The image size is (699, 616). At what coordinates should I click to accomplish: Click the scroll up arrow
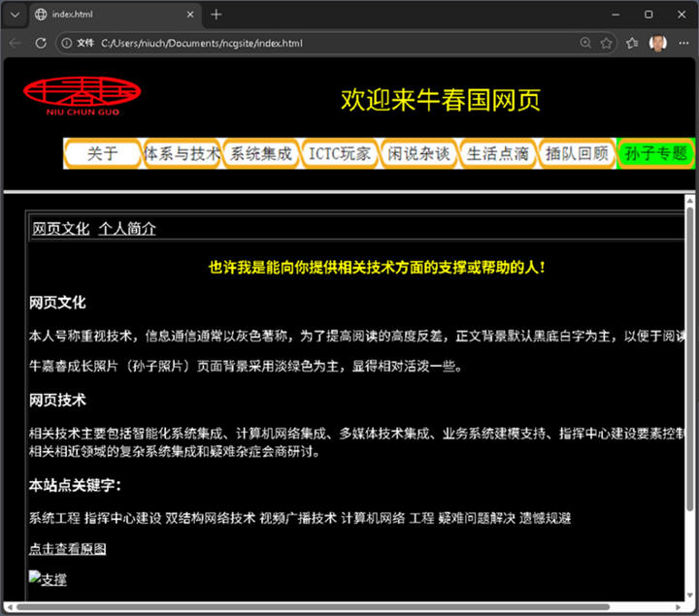[x=689, y=200]
